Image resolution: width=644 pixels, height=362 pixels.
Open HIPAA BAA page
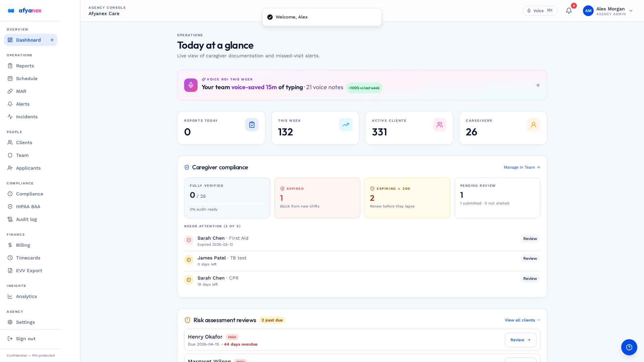(31, 206)
